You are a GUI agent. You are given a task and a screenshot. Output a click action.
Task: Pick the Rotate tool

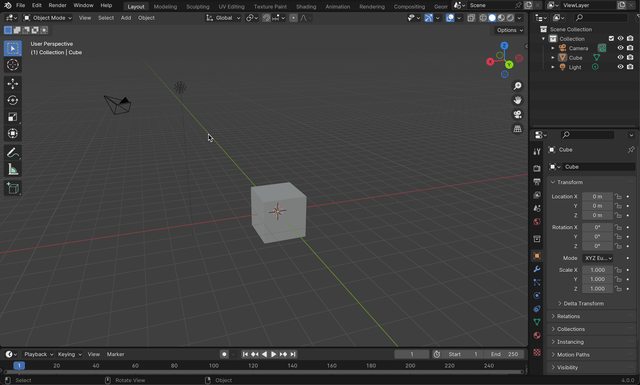tap(13, 100)
